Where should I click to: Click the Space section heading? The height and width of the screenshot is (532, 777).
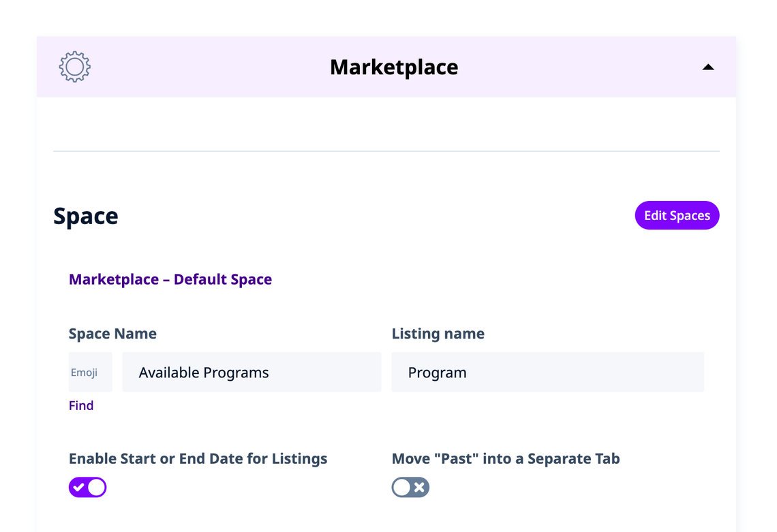(86, 216)
